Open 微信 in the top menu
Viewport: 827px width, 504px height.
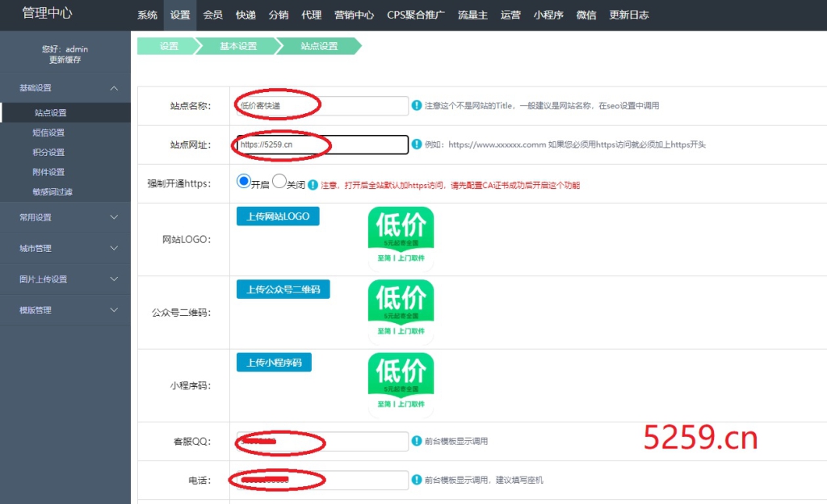tap(586, 15)
